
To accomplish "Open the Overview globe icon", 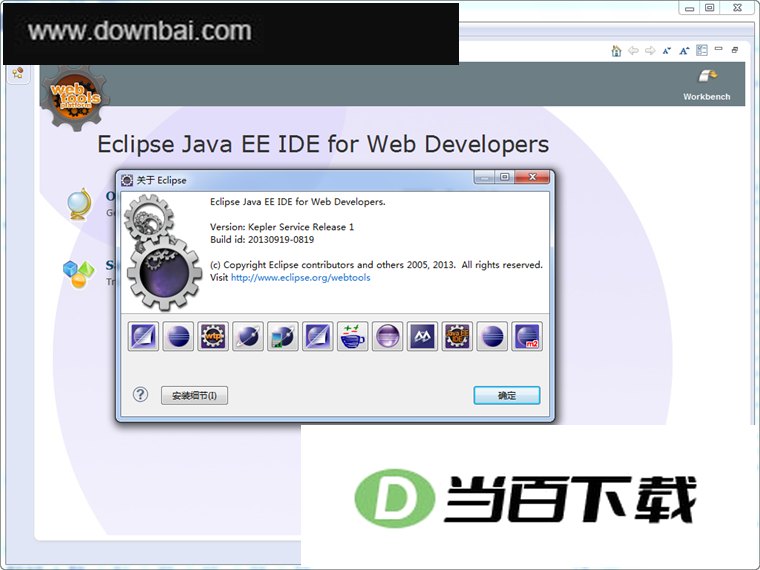I will [79, 205].
